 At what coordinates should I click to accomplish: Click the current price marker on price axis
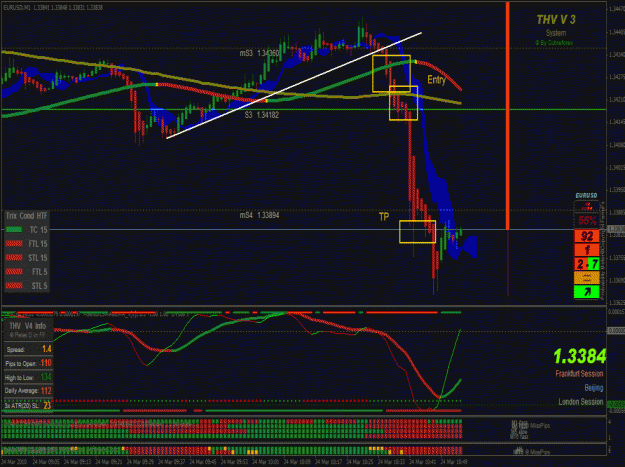pos(616,230)
